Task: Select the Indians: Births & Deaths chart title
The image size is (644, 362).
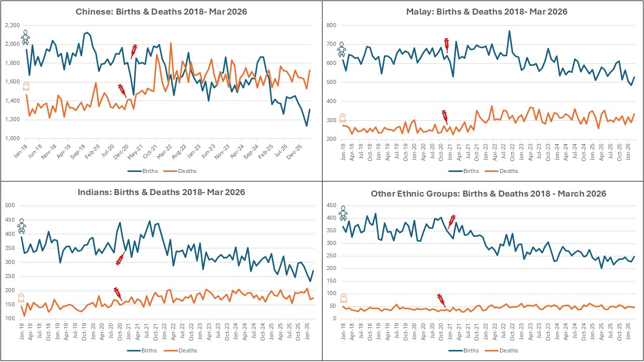Action: (x=161, y=192)
